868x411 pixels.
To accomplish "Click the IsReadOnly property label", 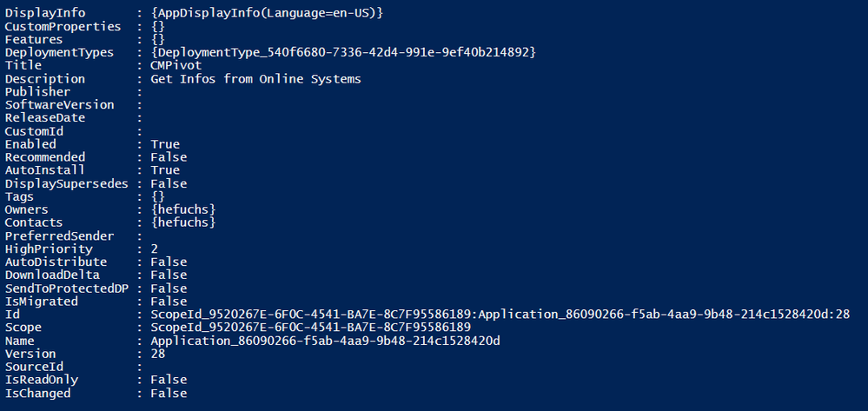I will (x=42, y=380).
